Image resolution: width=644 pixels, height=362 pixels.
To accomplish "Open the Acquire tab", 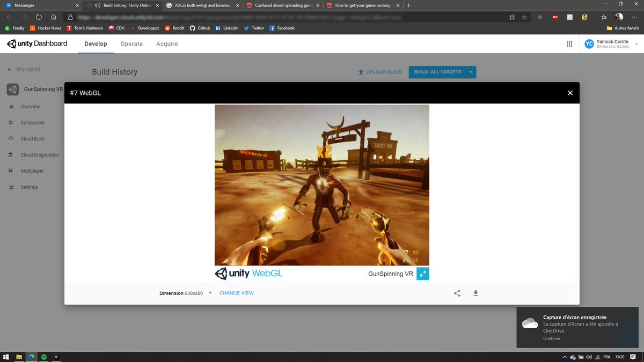I will tap(167, 44).
